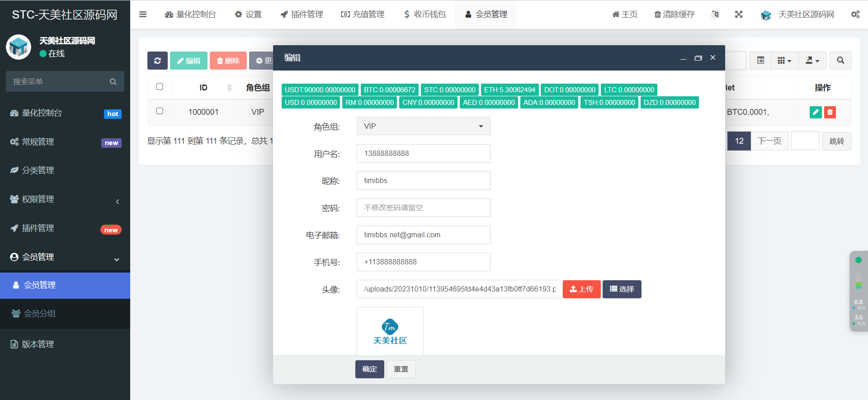Click the language switch icon
The image size is (868, 400).
tap(715, 14)
